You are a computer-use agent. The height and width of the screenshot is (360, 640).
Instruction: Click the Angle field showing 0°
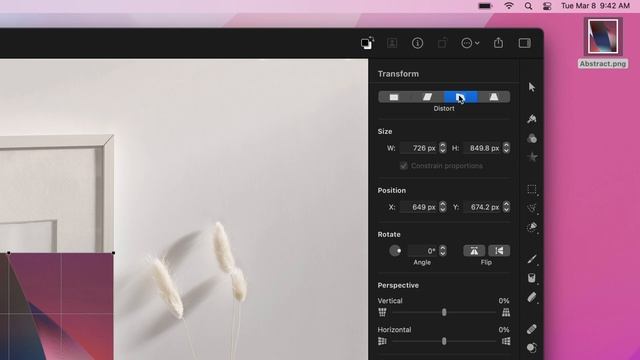pos(423,251)
